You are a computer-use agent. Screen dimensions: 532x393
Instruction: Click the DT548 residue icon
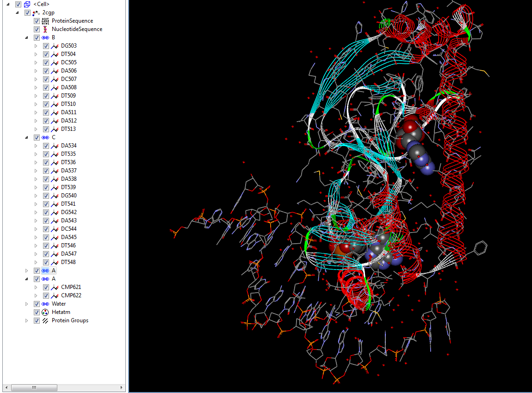click(54, 262)
